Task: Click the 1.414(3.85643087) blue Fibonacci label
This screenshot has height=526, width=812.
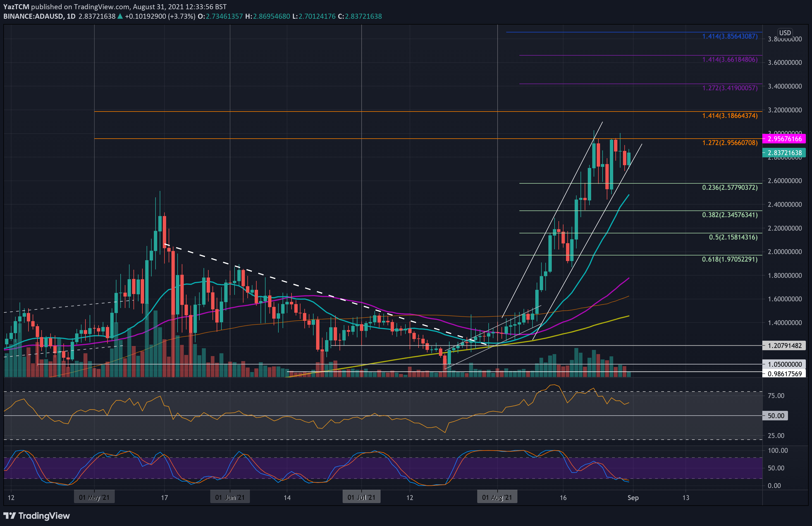Action: [x=730, y=36]
